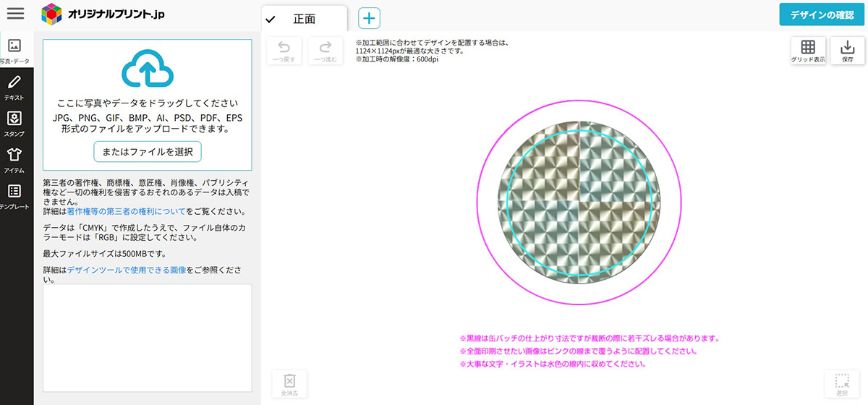Open the 写真・データ panel
The width and height of the screenshot is (868, 405).
(14, 51)
